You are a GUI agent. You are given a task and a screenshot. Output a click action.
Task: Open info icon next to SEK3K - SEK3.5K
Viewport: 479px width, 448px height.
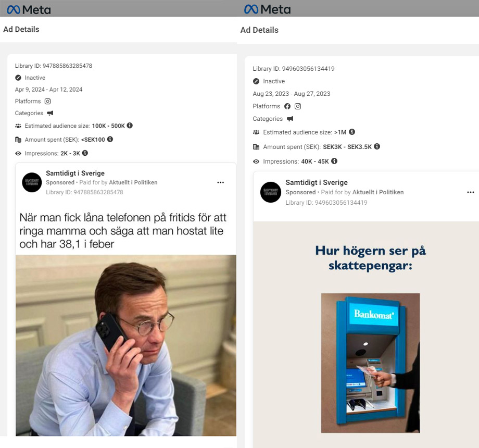(x=377, y=146)
